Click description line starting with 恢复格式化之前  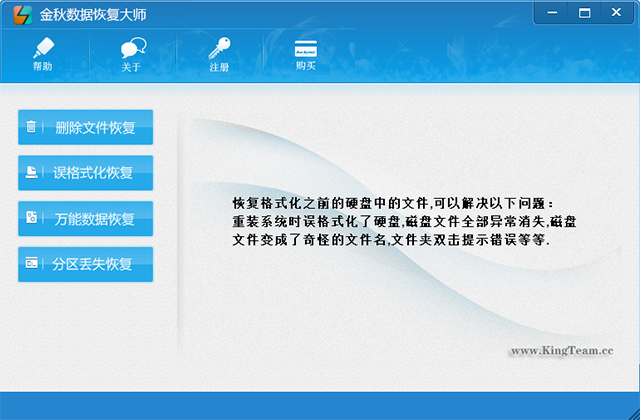(393, 203)
